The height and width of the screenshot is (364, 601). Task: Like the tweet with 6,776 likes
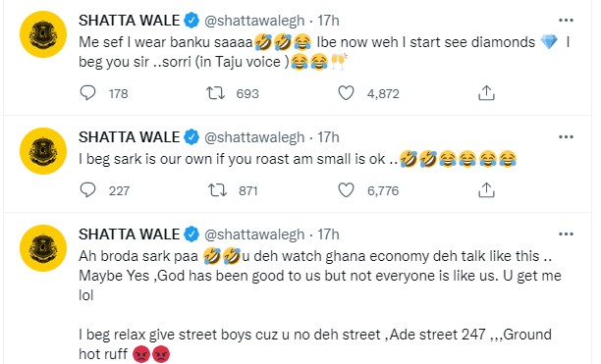pyautogui.click(x=346, y=190)
